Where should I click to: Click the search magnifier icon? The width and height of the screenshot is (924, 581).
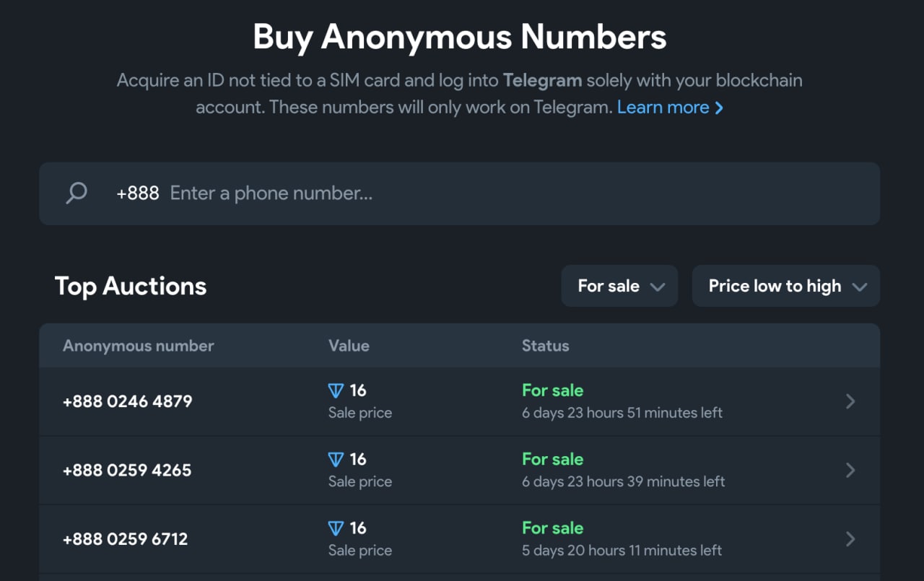pos(77,193)
